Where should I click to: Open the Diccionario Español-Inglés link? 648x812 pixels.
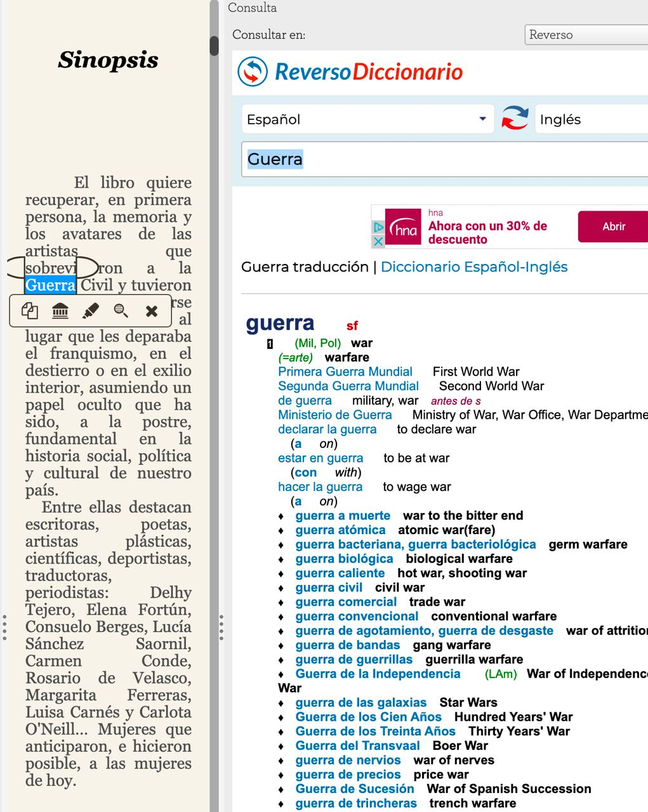[474, 267]
